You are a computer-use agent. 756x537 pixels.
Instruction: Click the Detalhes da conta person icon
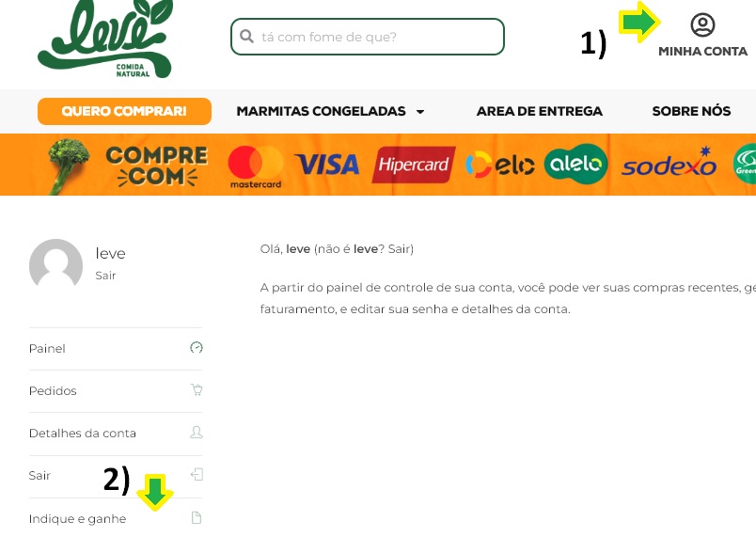pos(197,433)
